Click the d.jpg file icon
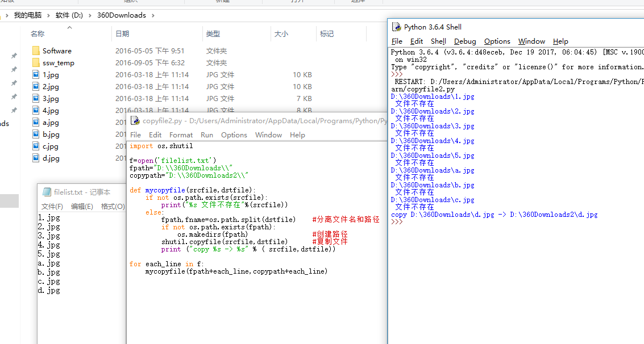The image size is (644, 344). click(x=36, y=158)
